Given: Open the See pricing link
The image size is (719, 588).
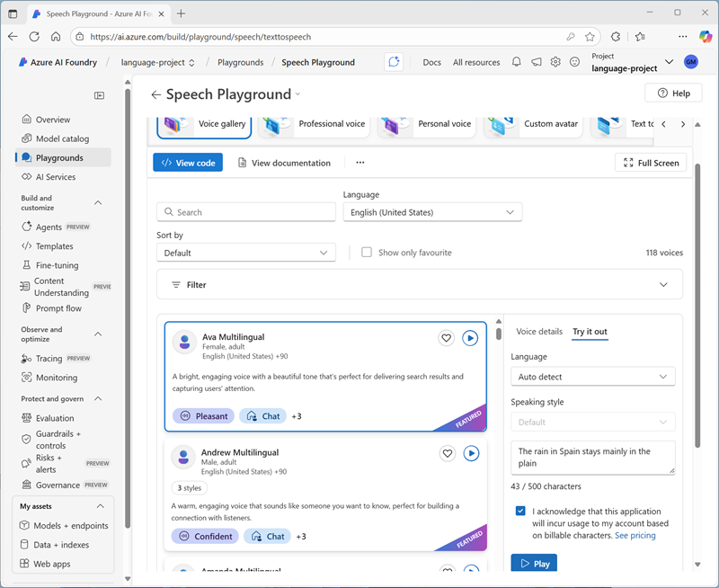Looking at the screenshot, I should tap(635, 535).
